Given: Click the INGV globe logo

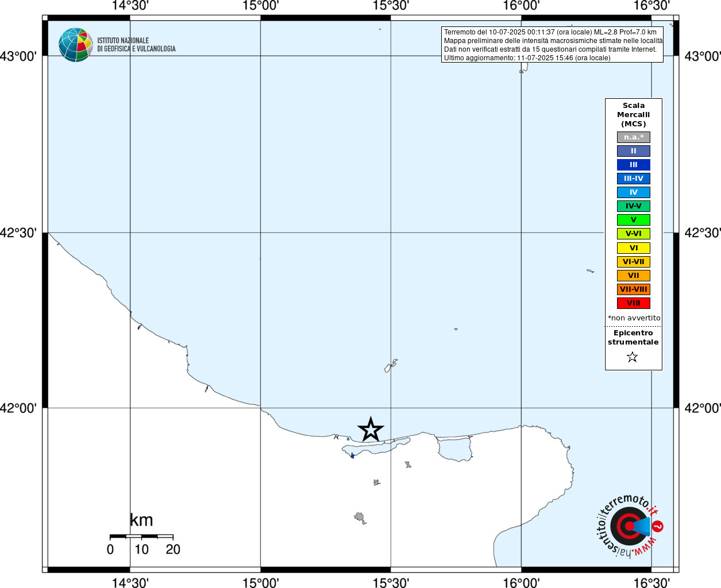Looking at the screenshot, I should click(76, 45).
